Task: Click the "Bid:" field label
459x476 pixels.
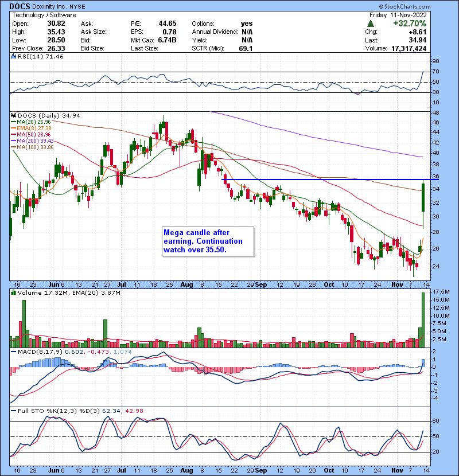Action: [85, 40]
